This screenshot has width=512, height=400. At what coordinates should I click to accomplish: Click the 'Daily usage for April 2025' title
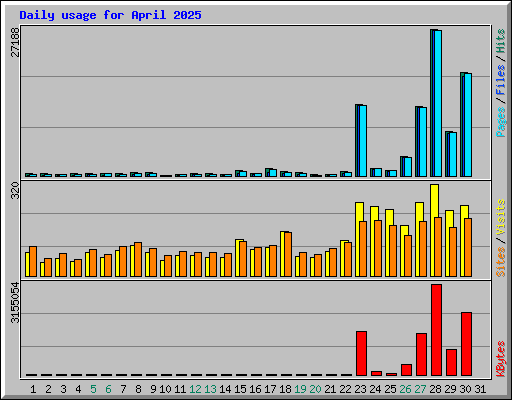pos(110,15)
